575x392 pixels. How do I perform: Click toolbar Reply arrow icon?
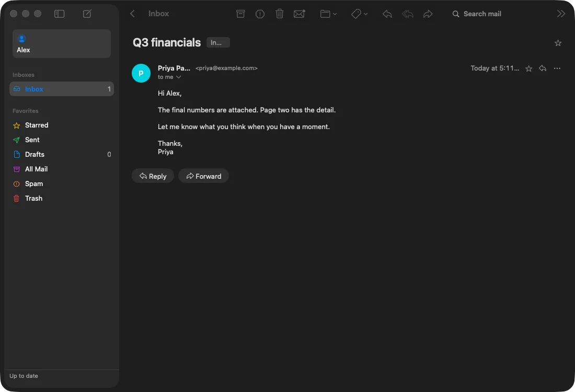[387, 14]
